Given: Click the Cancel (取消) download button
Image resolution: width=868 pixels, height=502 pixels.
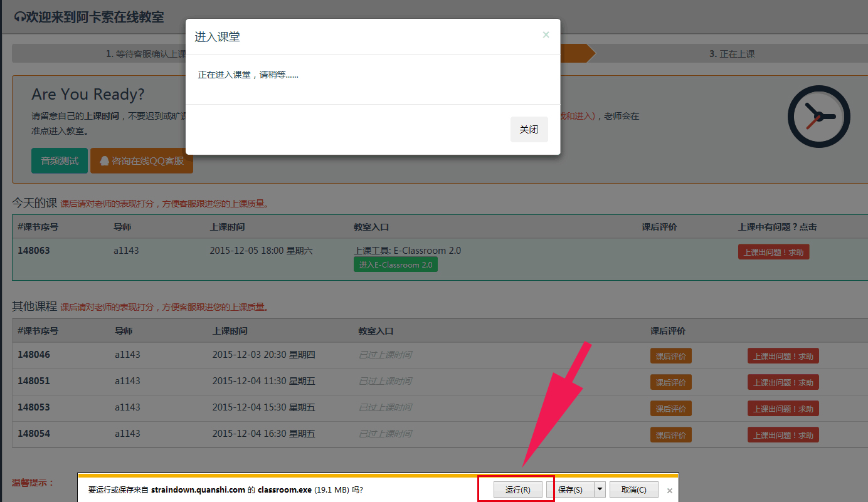Looking at the screenshot, I should click(x=633, y=489).
